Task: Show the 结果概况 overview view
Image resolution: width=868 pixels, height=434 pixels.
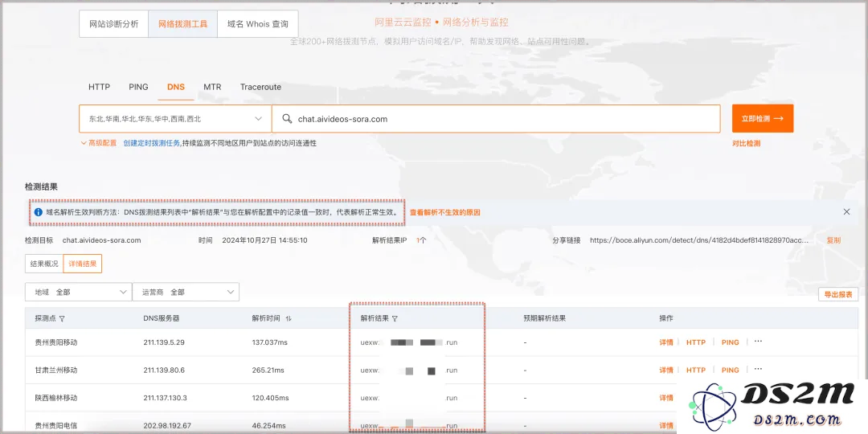Action: click(44, 264)
